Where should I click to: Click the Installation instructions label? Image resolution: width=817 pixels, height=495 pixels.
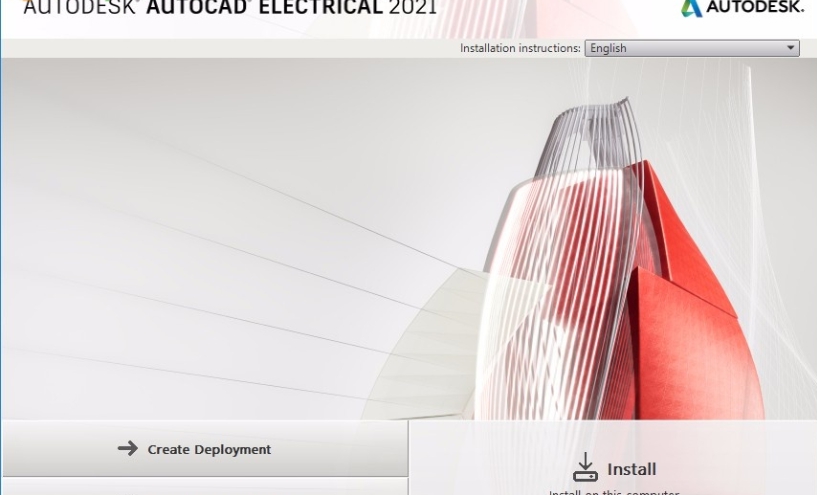click(x=520, y=48)
